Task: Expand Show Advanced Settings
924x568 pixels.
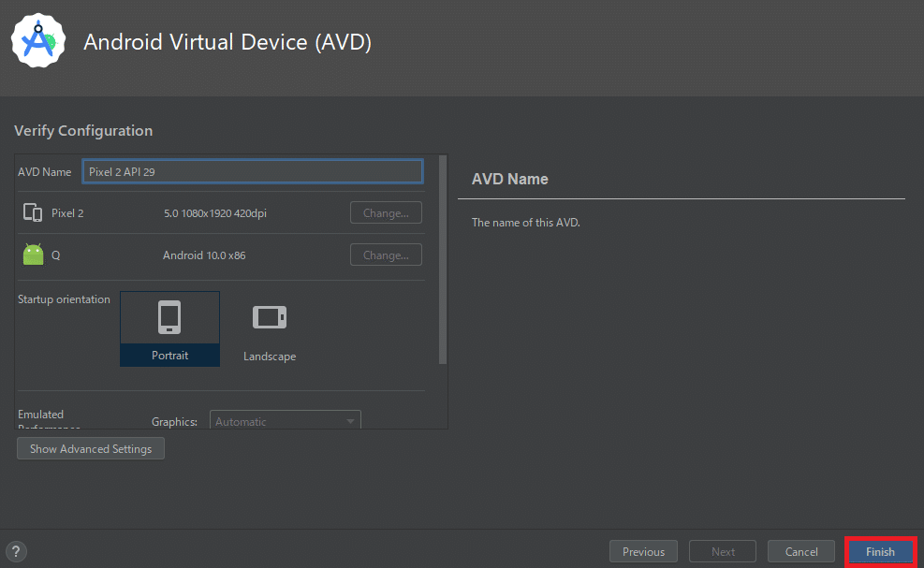Action: coord(91,449)
